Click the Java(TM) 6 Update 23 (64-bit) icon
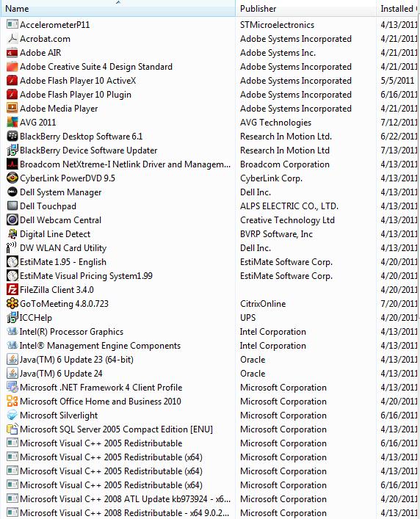The image size is (420, 519). point(12,359)
